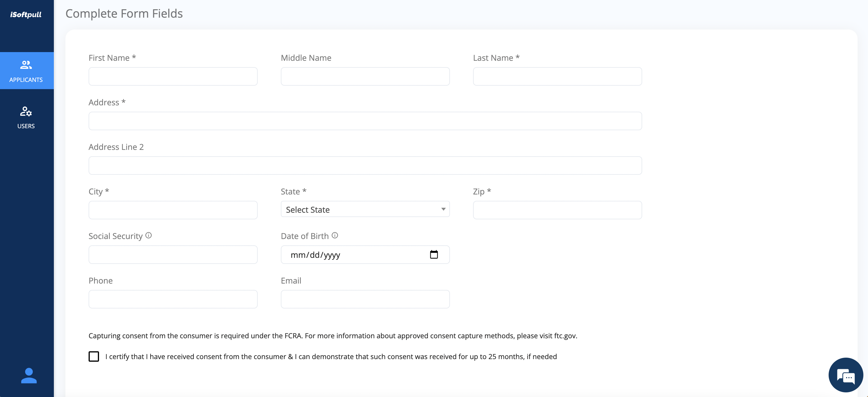Image resolution: width=868 pixels, height=397 pixels.
Task: Open the chat widget in the corner
Action: tap(845, 375)
